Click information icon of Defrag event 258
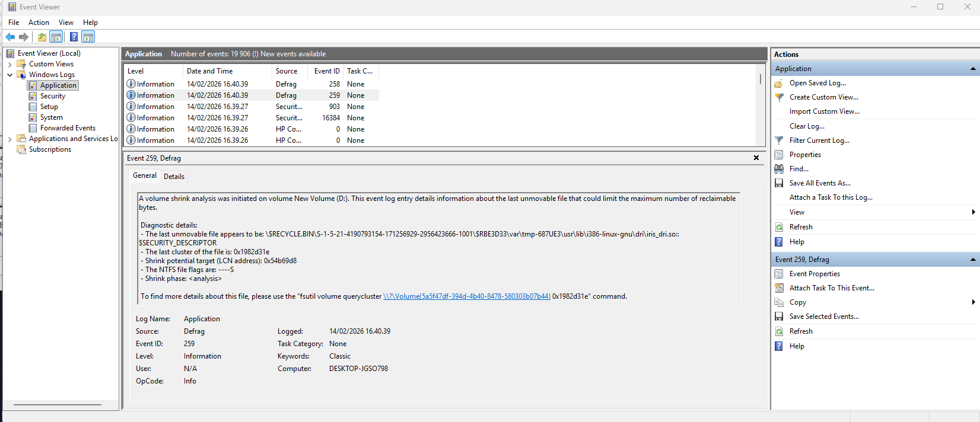 131,84
